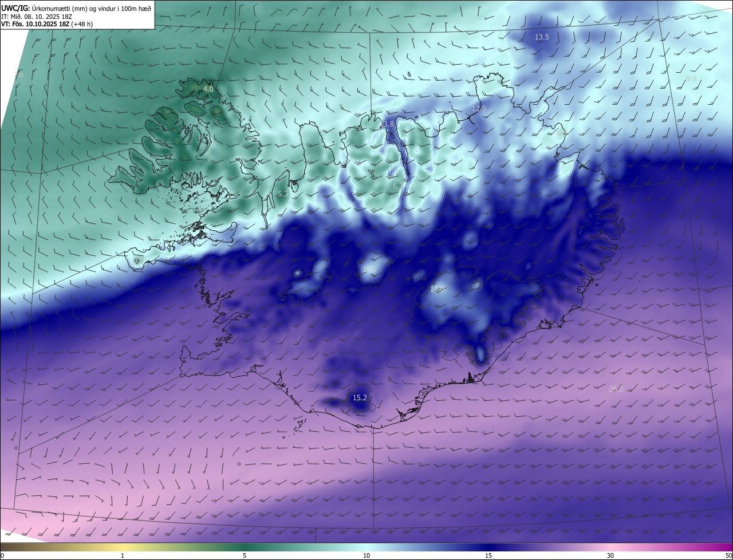Click the colorbar tick label 1
The width and height of the screenshot is (733, 560).
tap(123, 555)
